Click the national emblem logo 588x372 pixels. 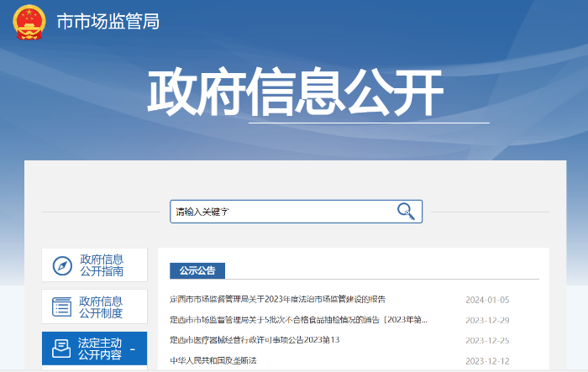coord(29,22)
